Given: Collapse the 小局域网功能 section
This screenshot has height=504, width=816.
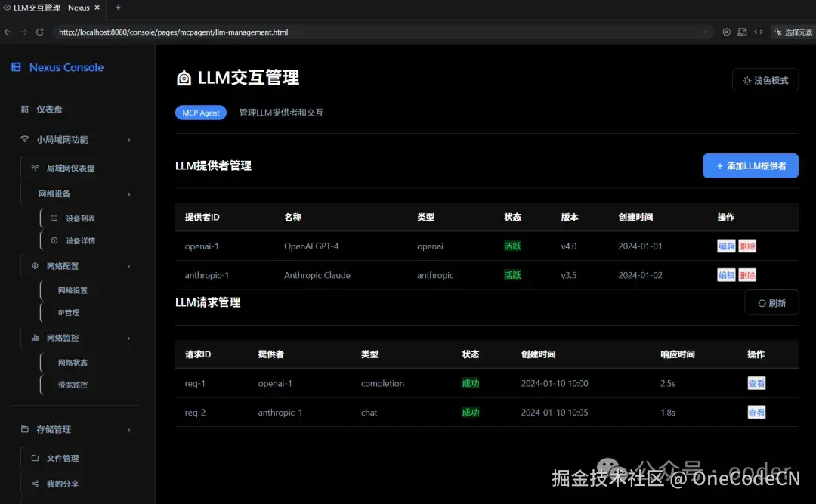Looking at the screenshot, I should [128, 139].
